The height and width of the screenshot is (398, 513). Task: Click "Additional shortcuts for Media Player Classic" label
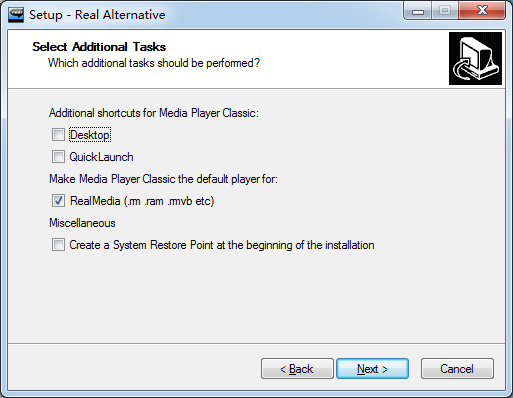[154, 113]
